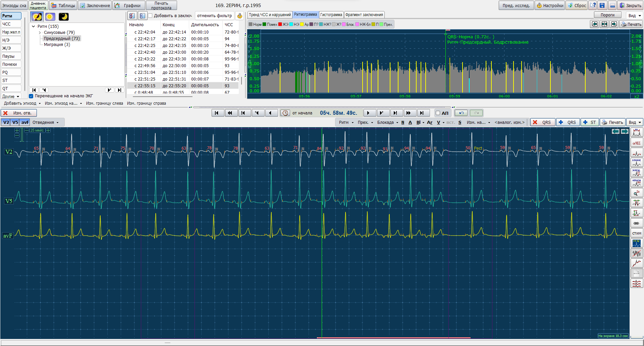Click the save diskette icon
Screen dimensions: 644x346
point(602,5)
